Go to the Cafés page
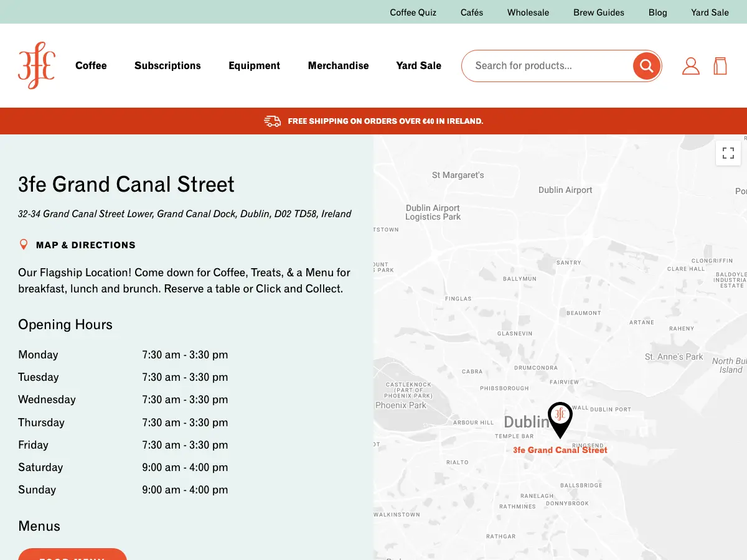The width and height of the screenshot is (747, 560). (472, 12)
